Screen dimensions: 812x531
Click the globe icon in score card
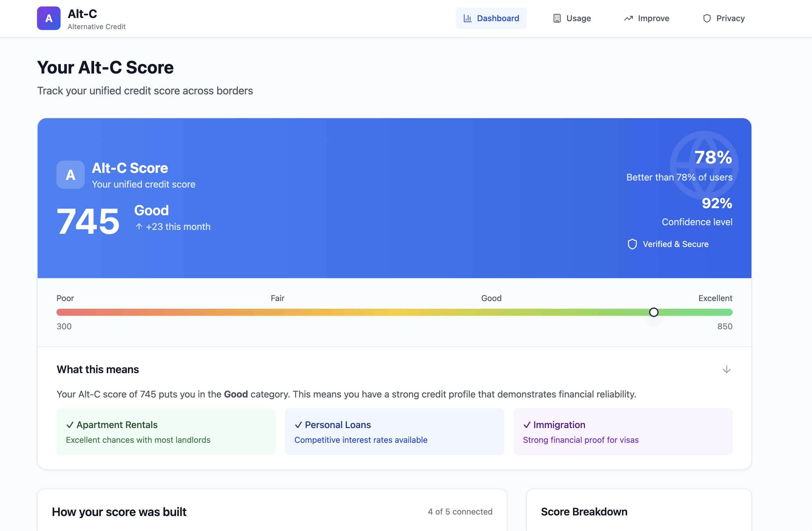pyautogui.click(x=704, y=165)
